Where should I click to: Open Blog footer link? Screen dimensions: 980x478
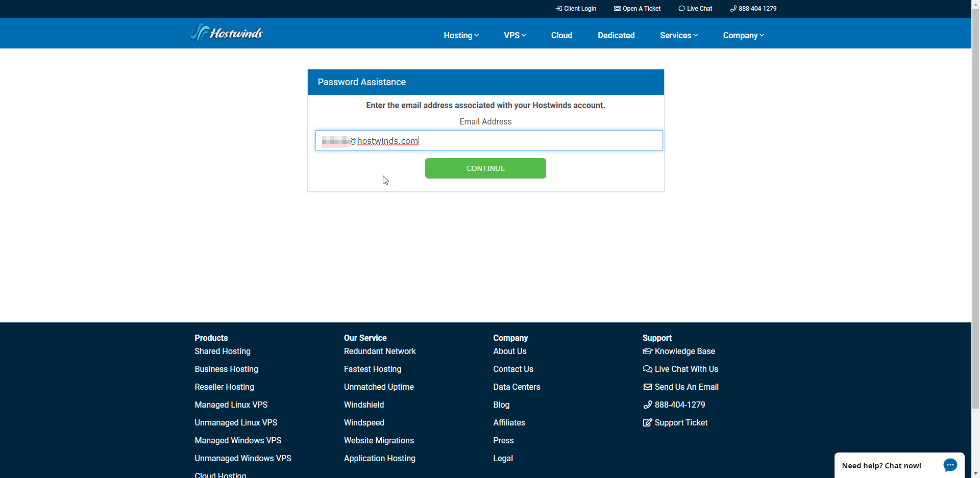(x=501, y=405)
